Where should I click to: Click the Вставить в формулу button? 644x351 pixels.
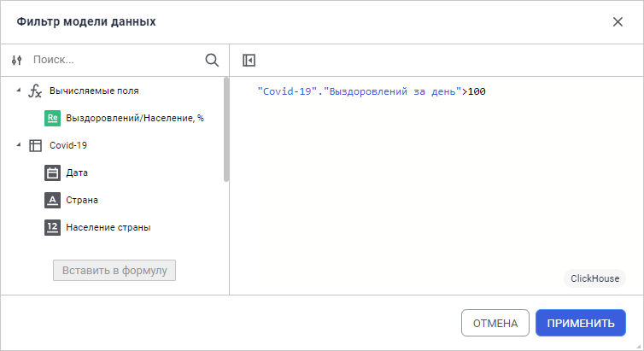pyautogui.click(x=114, y=271)
